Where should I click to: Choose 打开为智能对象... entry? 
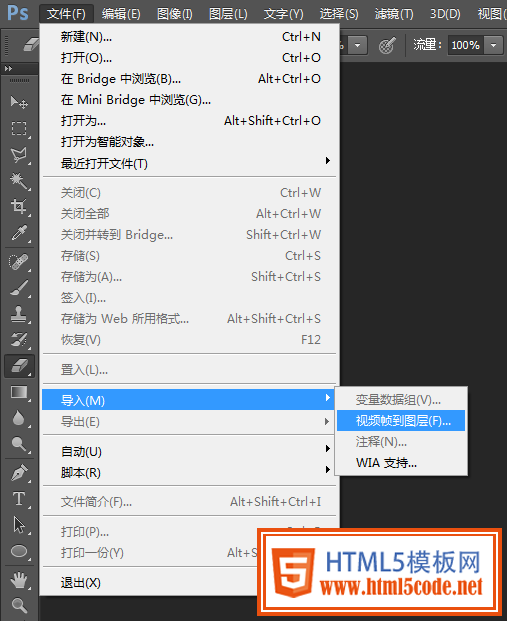tap(189, 142)
